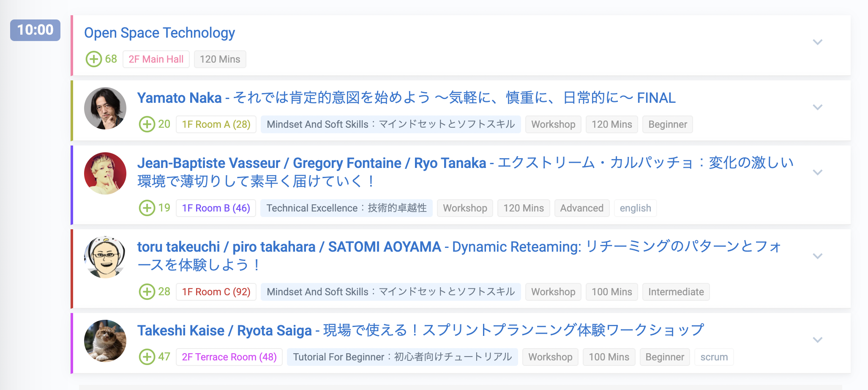Expand Takeshi Kaise session chevron

(818, 340)
